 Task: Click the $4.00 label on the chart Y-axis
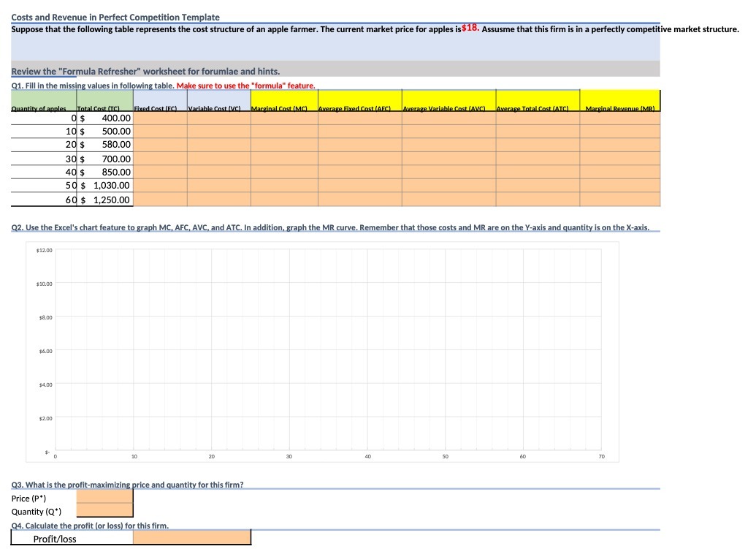point(46,385)
